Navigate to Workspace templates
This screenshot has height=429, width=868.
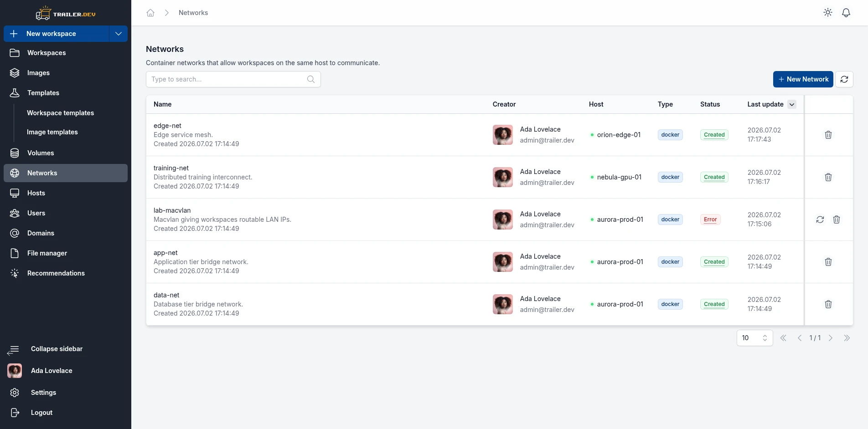point(60,113)
